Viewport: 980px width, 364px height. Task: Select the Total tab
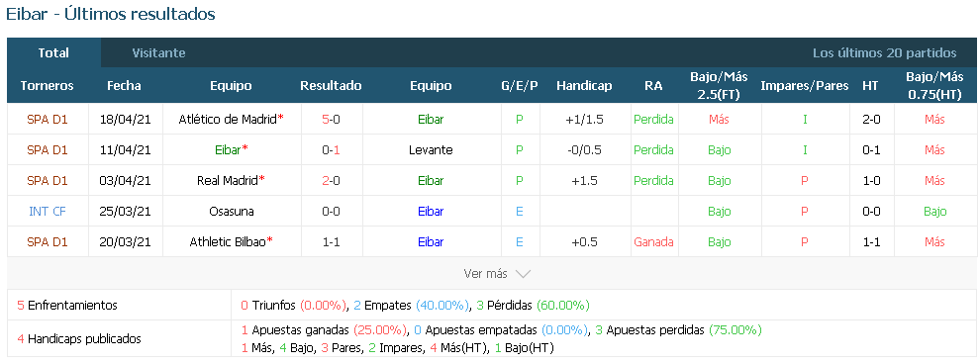tap(53, 53)
